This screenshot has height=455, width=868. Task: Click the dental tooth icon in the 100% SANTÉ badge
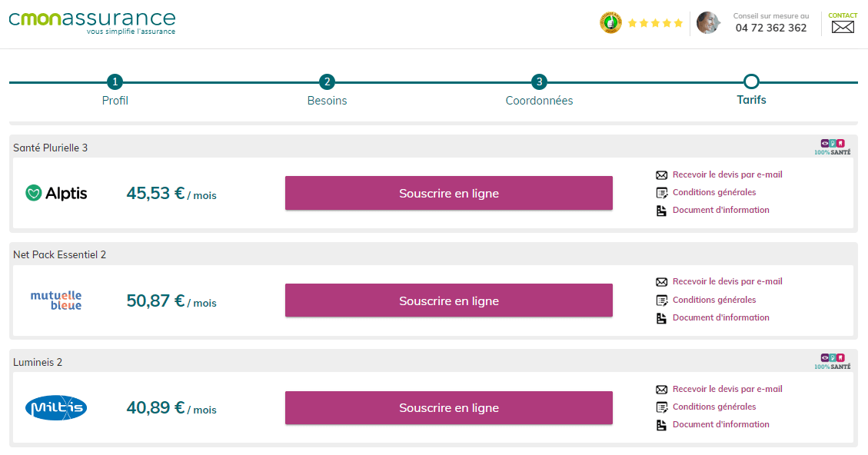coord(840,143)
